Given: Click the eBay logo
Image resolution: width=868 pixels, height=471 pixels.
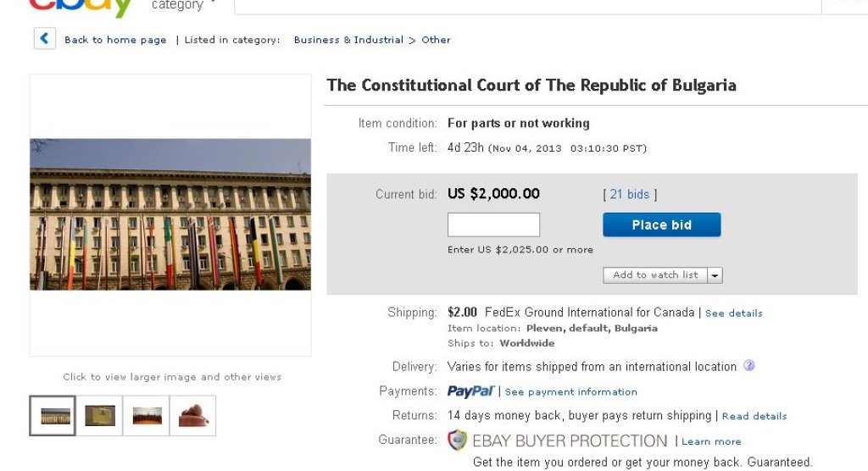Looking at the screenshot, I should pyautogui.click(x=81, y=7).
